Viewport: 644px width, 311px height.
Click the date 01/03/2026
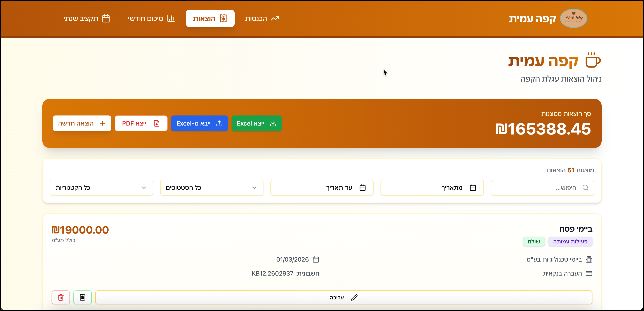pyautogui.click(x=293, y=259)
